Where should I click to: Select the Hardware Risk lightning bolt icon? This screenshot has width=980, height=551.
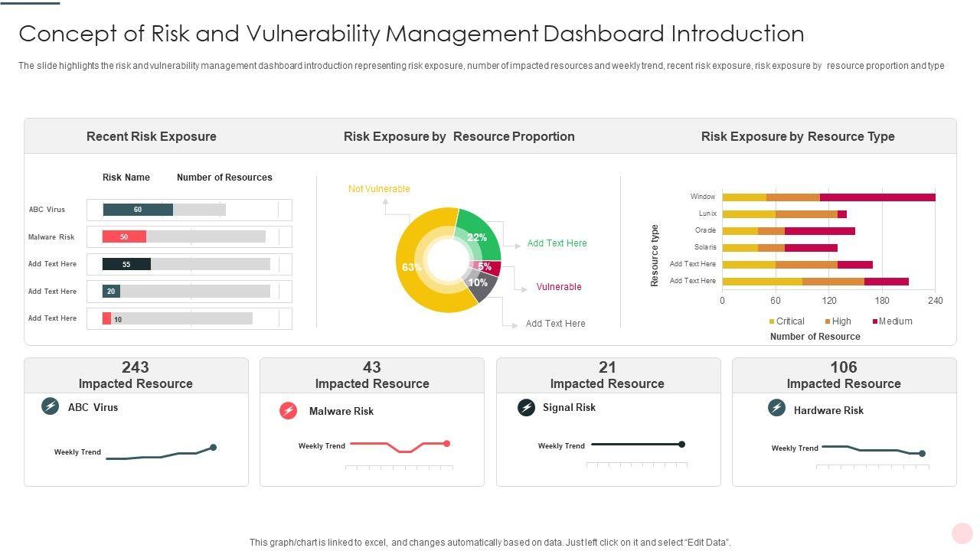pos(776,408)
